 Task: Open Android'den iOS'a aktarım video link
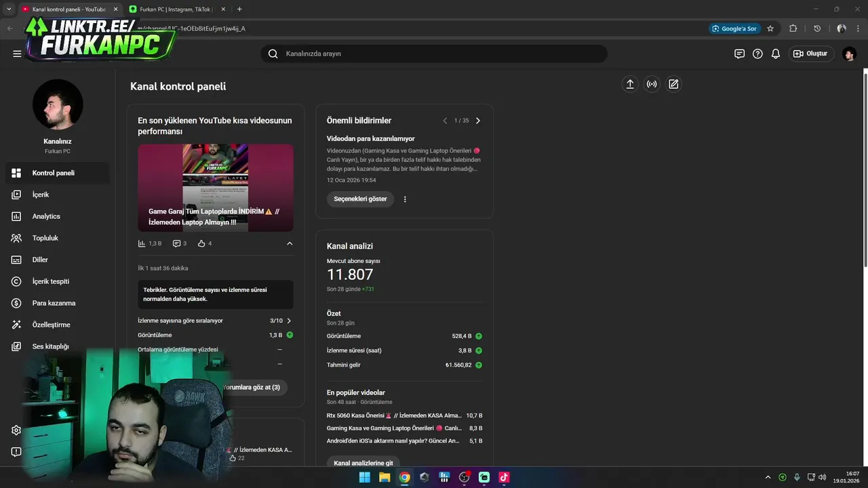coord(393,441)
